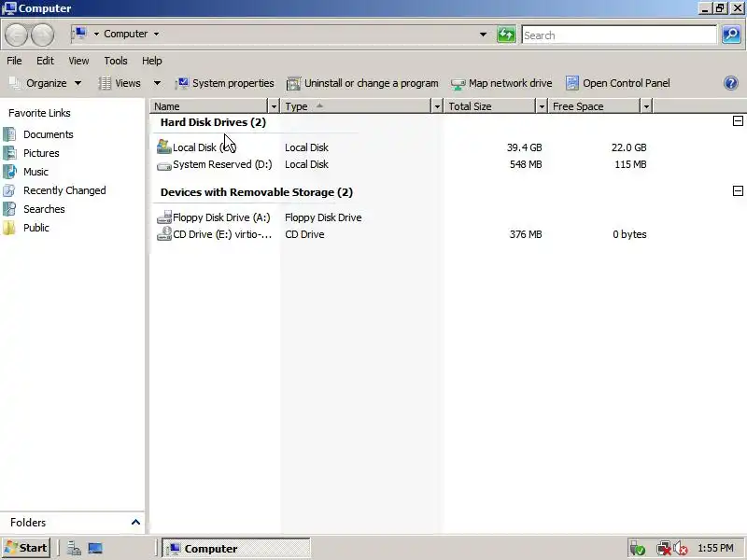Click the Local Disk (C:) drive icon
This screenshot has width=747, height=560.
164,147
